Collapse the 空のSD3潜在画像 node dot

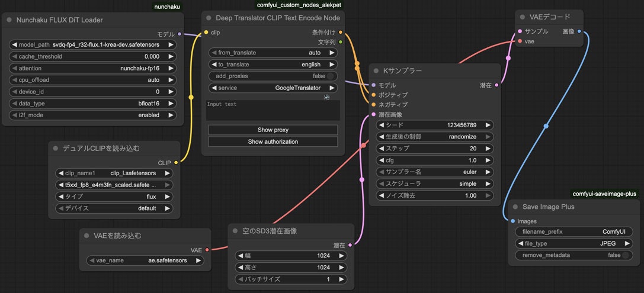(x=235, y=231)
